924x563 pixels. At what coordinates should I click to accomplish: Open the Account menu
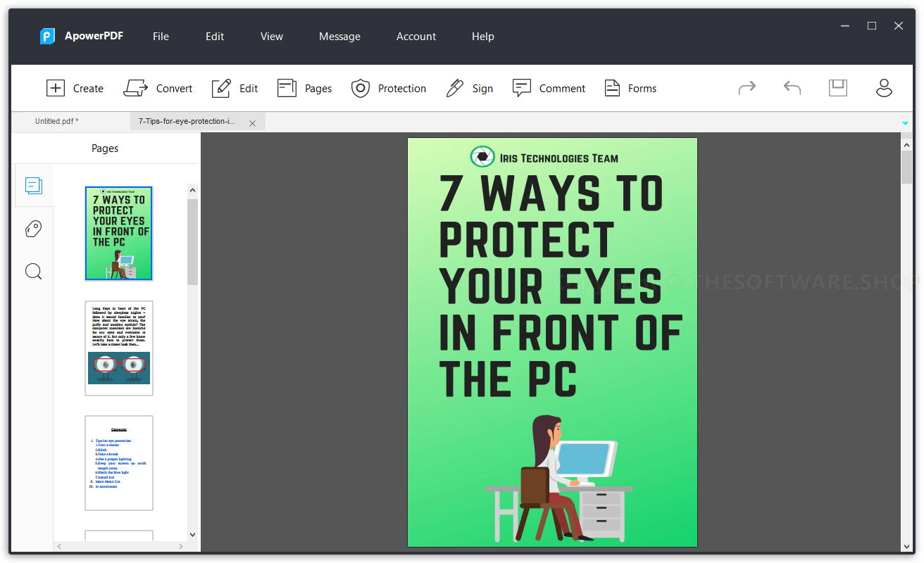click(x=416, y=37)
